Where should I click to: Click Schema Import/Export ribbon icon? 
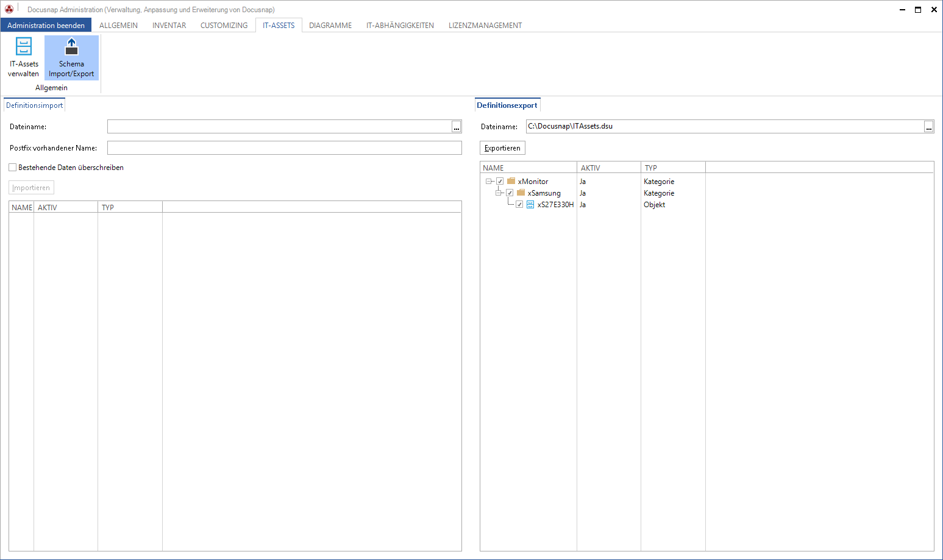71,58
